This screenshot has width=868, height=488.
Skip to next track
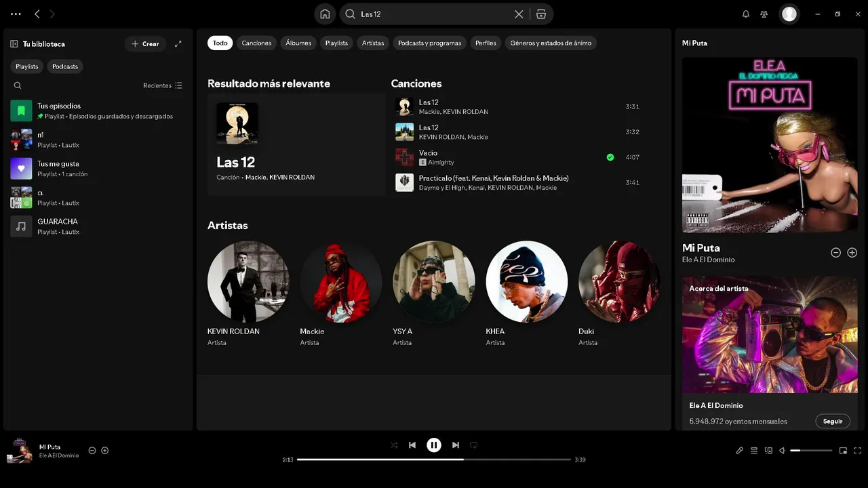(456, 445)
